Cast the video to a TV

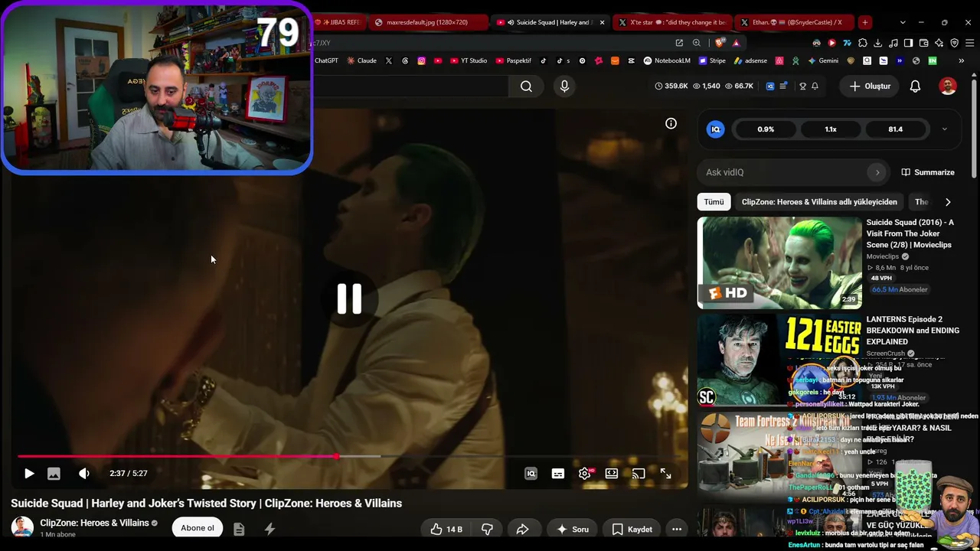point(639,474)
